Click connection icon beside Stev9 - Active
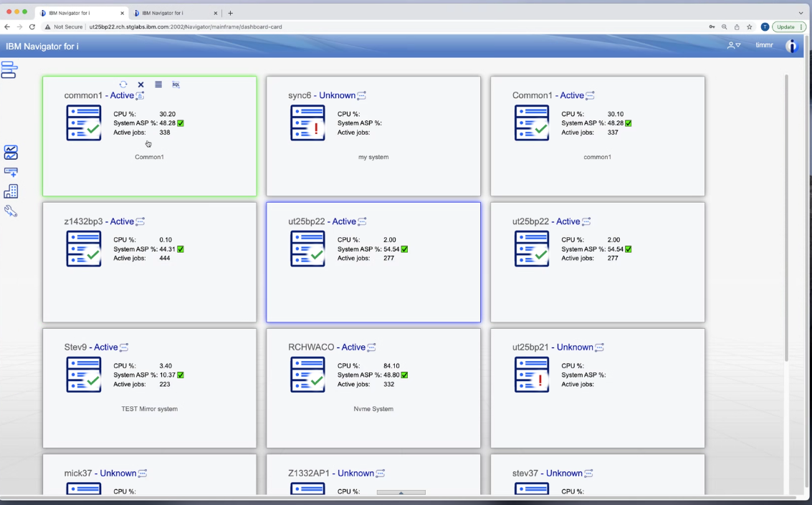Screen dimensions: 812x505 click(124, 347)
